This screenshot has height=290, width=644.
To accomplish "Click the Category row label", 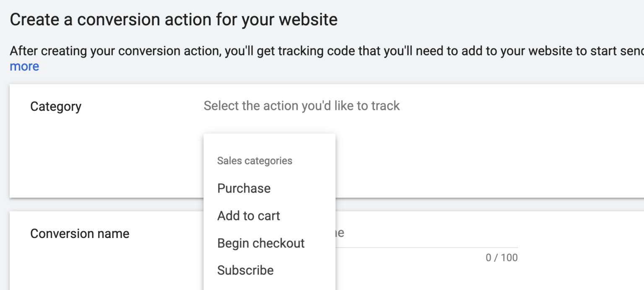I will point(56,106).
